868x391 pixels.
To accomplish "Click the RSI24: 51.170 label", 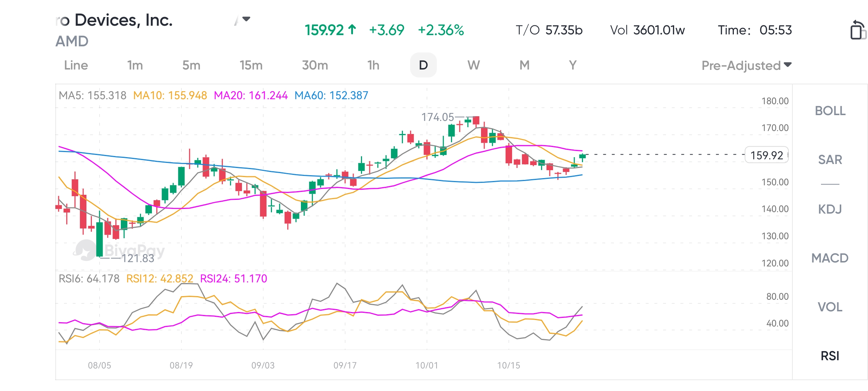I will coord(234,279).
